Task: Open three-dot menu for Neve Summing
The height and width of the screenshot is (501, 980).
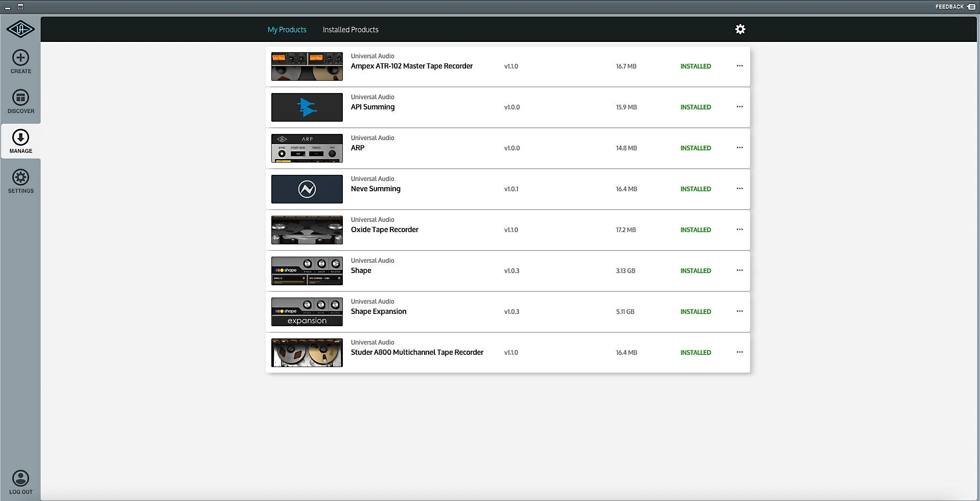Action: point(739,189)
